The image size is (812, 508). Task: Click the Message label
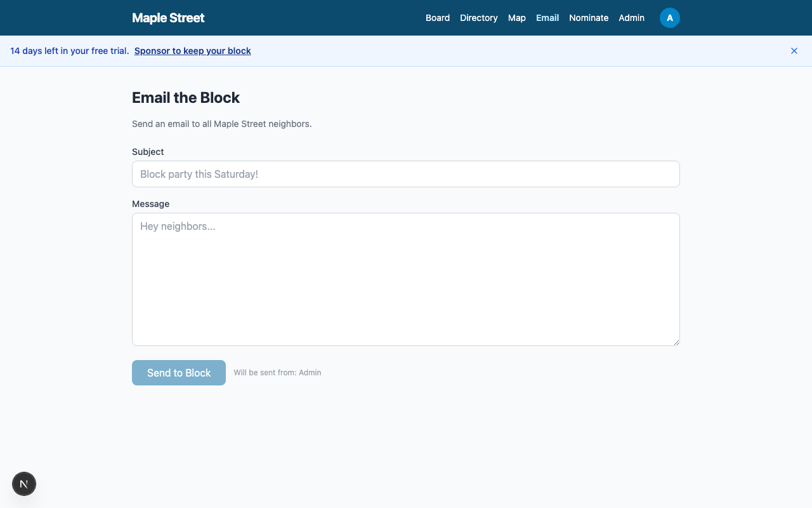click(x=150, y=204)
